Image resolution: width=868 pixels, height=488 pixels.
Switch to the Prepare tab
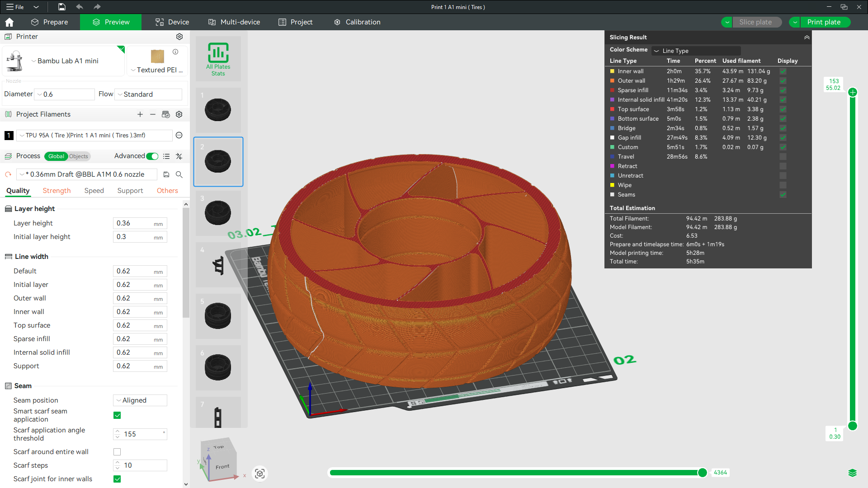[x=49, y=22]
